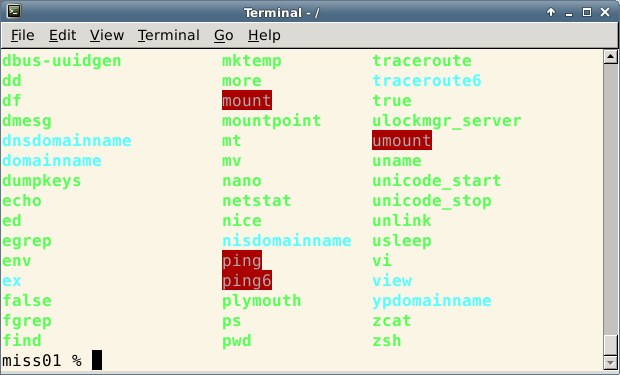The height and width of the screenshot is (375, 620).
Task: Open the Edit menu
Action: (x=62, y=35)
